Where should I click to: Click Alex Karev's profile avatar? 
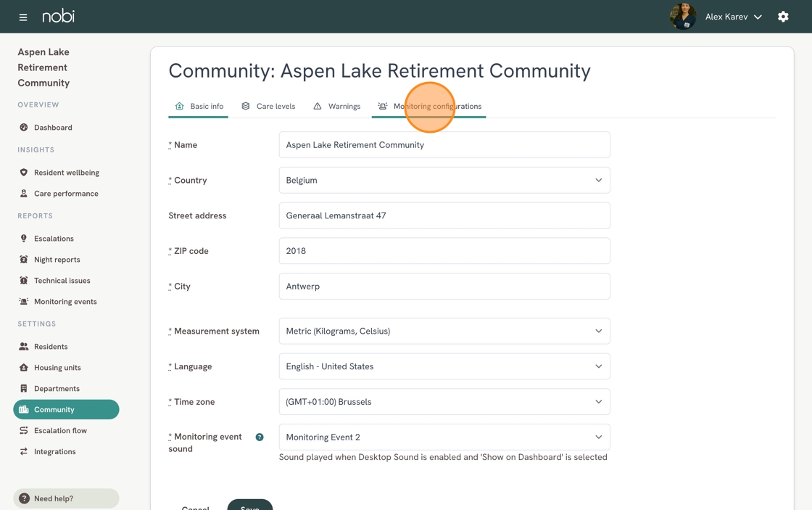coord(682,17)
